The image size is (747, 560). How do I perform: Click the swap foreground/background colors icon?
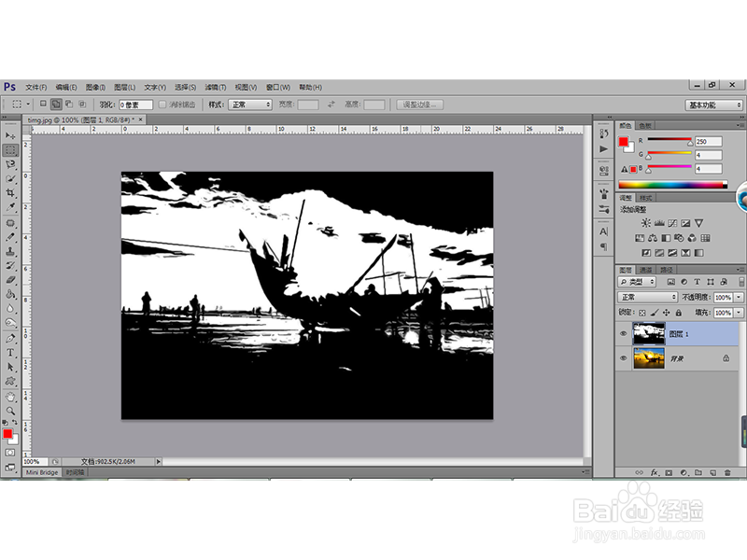15,423
